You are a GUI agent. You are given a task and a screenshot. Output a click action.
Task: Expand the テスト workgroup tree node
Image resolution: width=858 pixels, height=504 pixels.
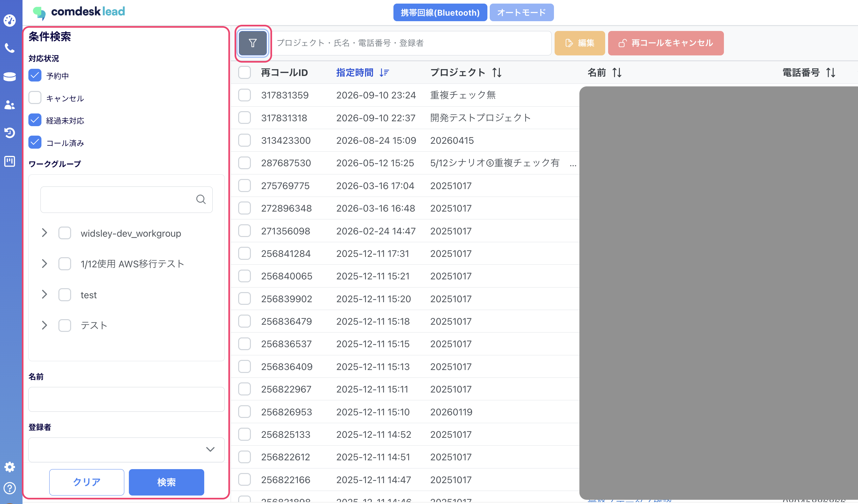point(44,325)
